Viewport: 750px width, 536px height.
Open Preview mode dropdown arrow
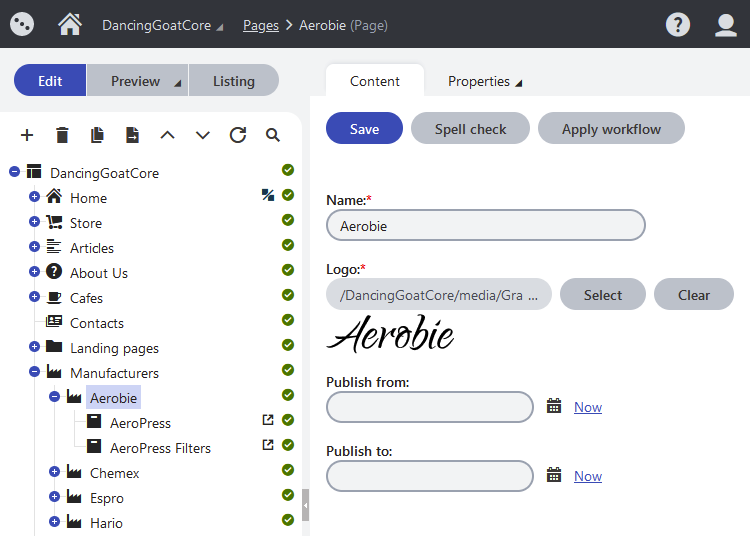pyautogui.click(x=177, y=83)
